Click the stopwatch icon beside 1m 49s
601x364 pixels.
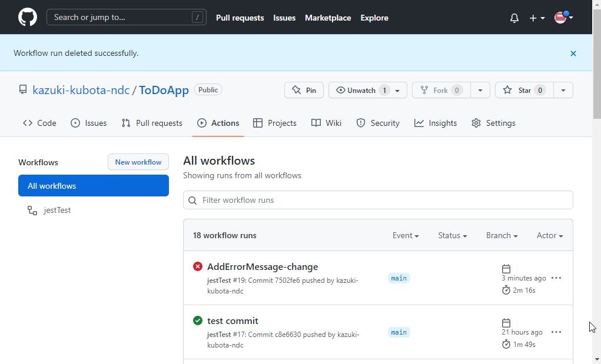[506, 344]
